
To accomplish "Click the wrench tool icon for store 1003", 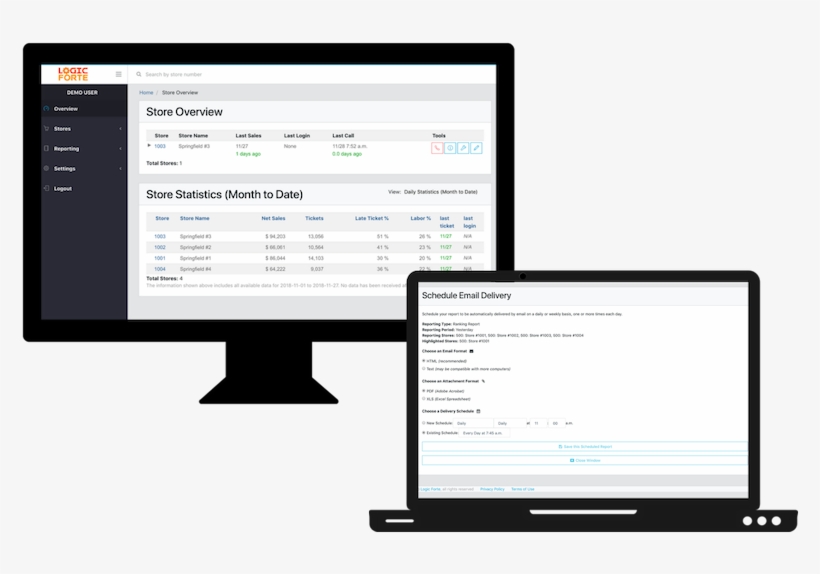I will tap(463, 148).
